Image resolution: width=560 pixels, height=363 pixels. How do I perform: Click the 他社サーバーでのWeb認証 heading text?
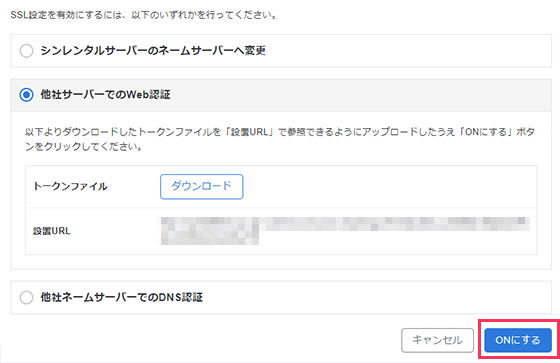(105, 95)
